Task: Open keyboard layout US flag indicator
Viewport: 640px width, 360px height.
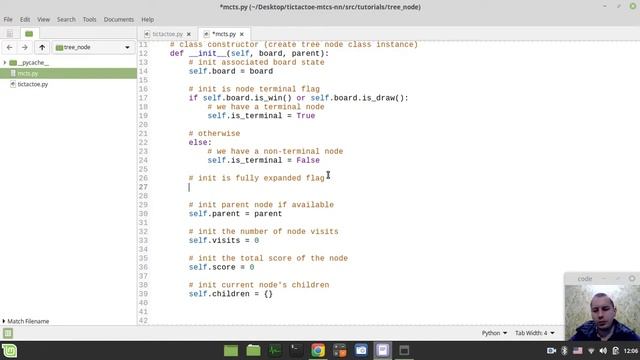Action: 578,351
